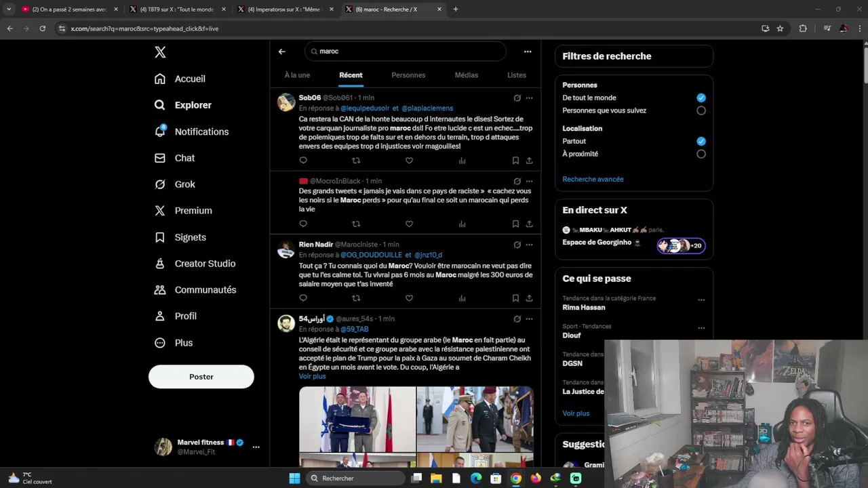Image resolution: width=868 pixels, height=488 pixels.
Task: Open Recherche avancée link
Action: tap(593, 180)
